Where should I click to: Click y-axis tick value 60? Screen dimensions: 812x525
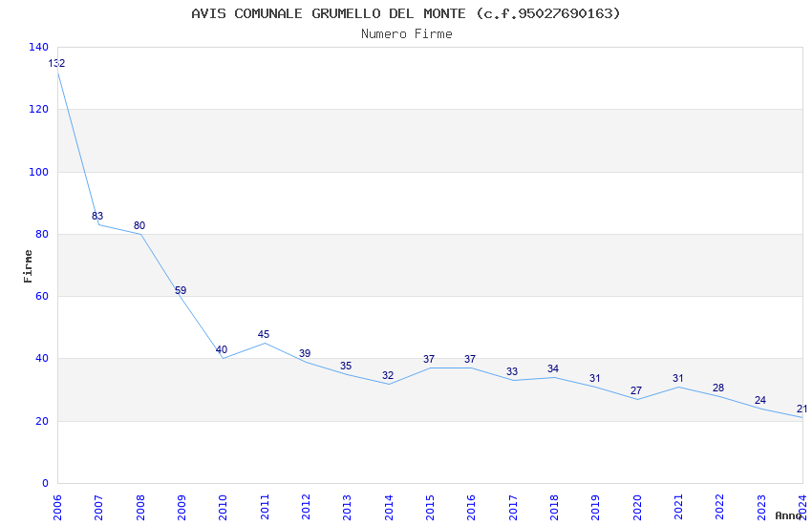coord(42,296)
